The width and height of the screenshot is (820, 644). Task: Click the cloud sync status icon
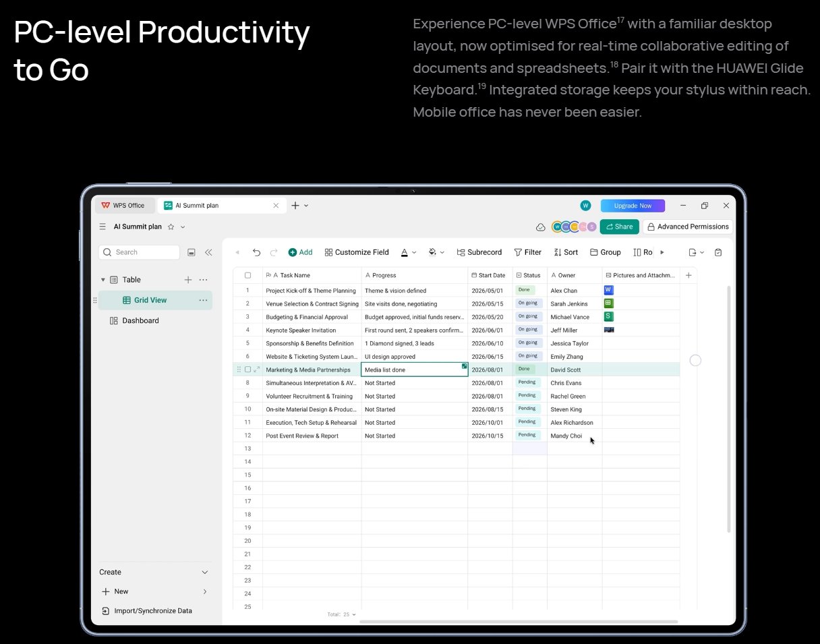tap(540, 227)
